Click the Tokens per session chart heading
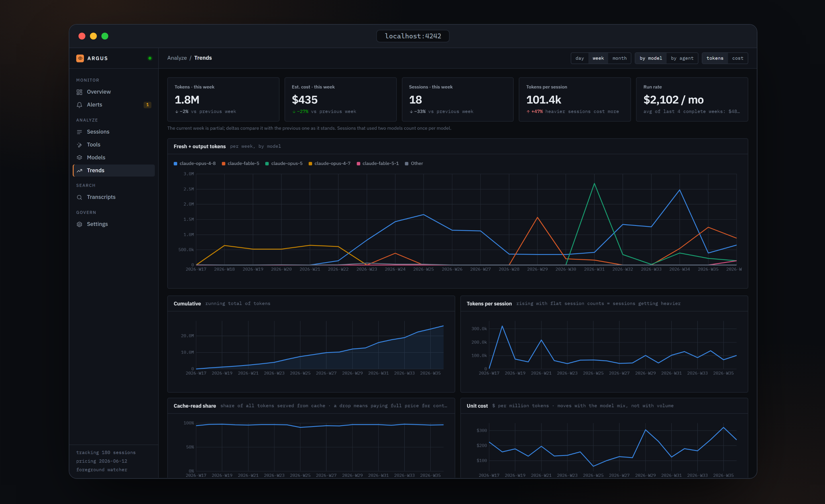825x504 pixels. pyautogui.click(x=489, y=304)
